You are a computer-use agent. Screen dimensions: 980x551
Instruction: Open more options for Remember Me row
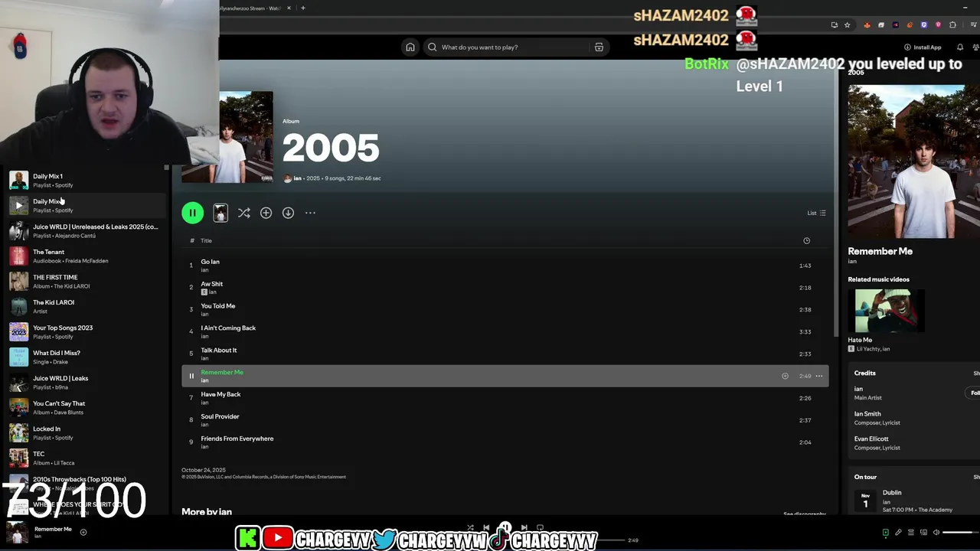pos(819,376)
